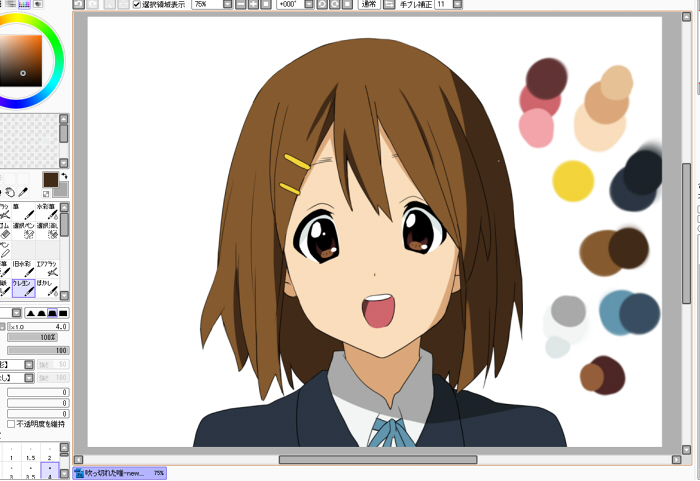Adjust the brush size slider showing 4.0
Screen dimensions: 700x481
click(38, 326)
